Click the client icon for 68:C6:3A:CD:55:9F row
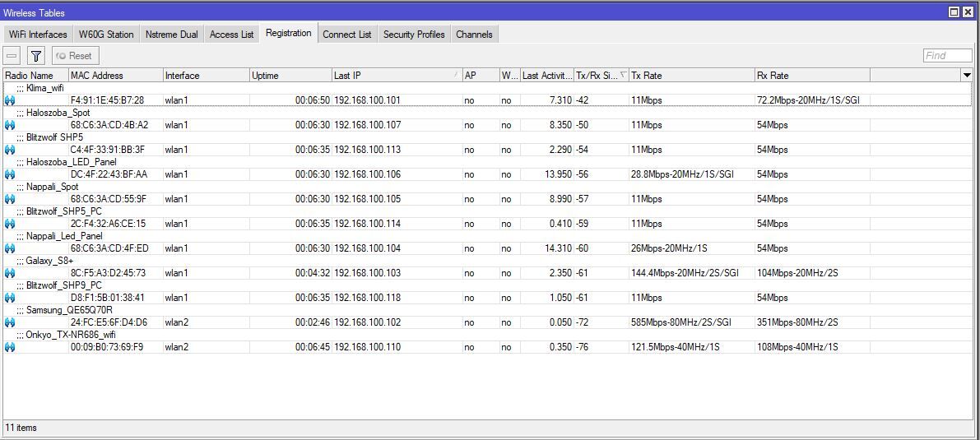Image resolution: width=980 pixels, height=440 pixels. click(9, 199)
